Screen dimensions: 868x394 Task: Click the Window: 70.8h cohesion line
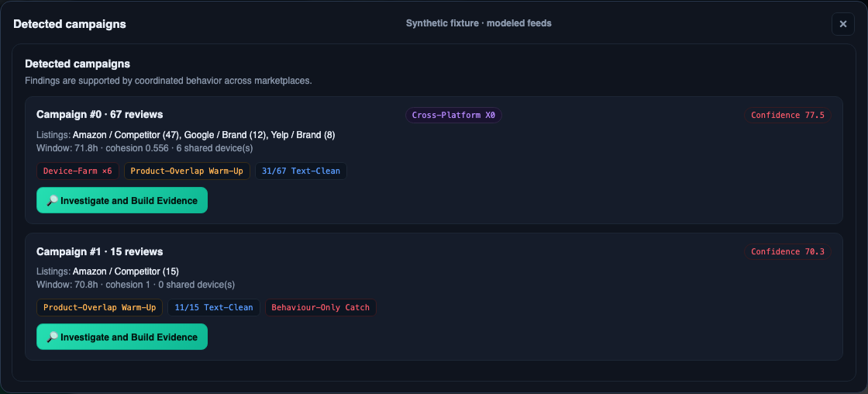136,285
